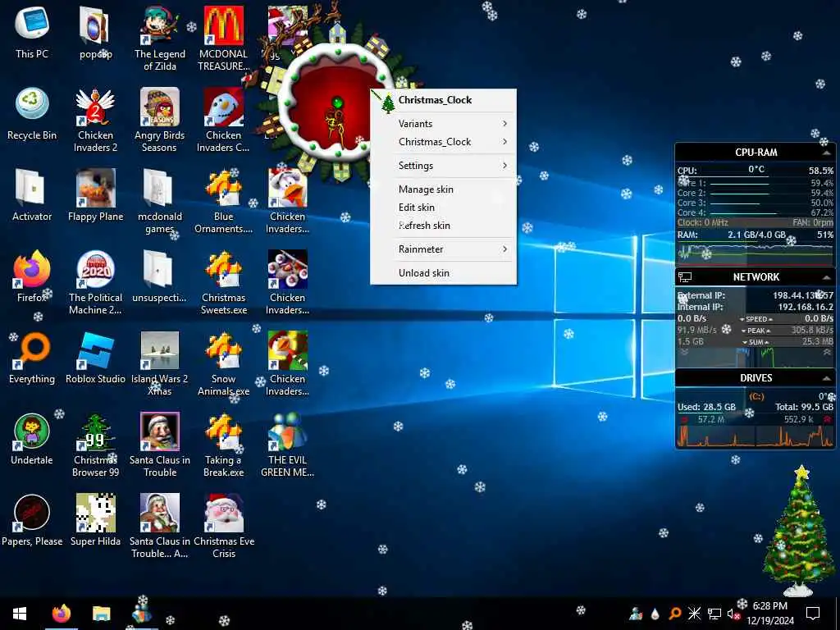Click the tray network computer icon
840x630 pixels.
pos(714,614)
